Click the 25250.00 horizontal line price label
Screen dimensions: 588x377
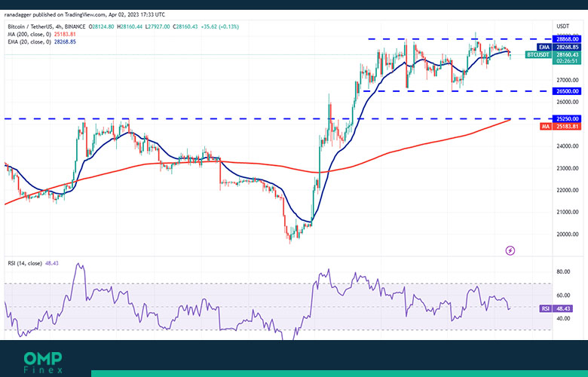(x=567, y=118)
